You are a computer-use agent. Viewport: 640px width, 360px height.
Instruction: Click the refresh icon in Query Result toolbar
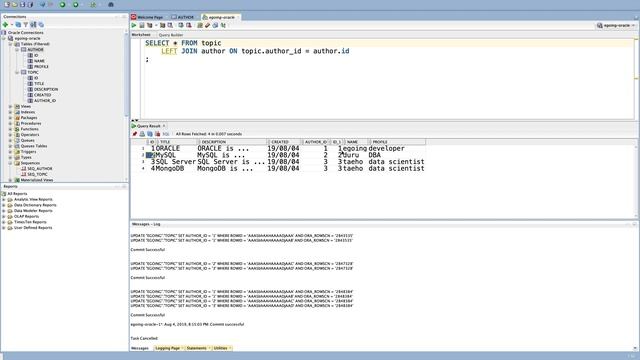coord(150,134)
